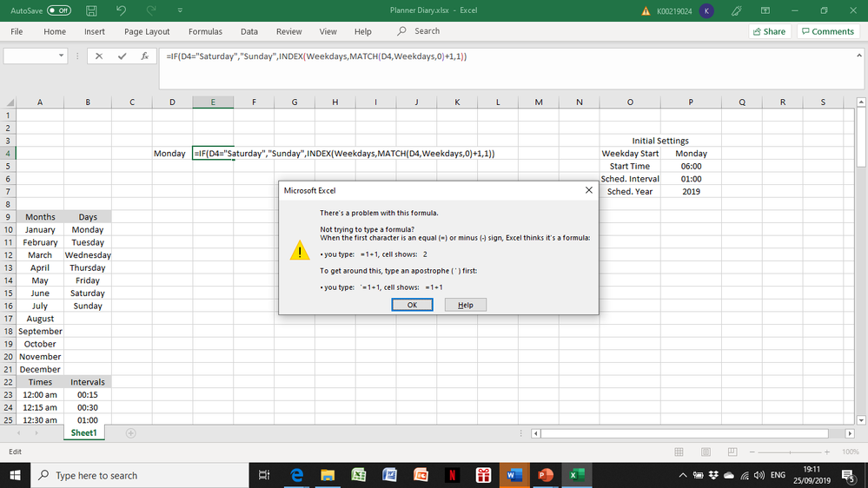Image resolution: width=868 pixels, height=488 pixels.
Task: Click horizontal scrollbar left arrow
Action: pos(535,434)
